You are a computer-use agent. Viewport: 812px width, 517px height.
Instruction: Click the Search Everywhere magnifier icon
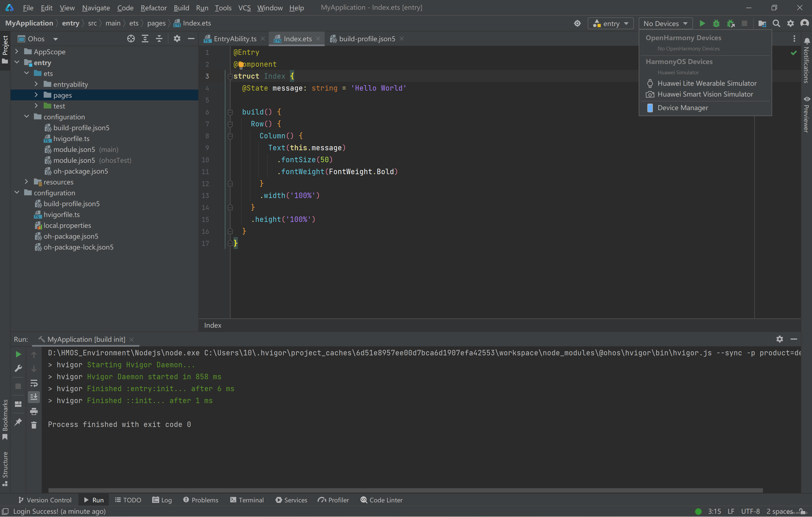pyautogui.click(x=776, y=23)
